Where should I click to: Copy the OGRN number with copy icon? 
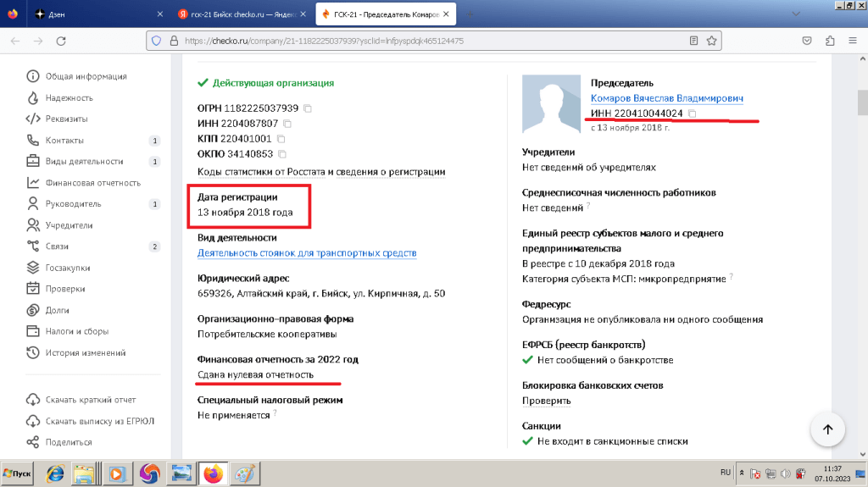pos(308,108)
